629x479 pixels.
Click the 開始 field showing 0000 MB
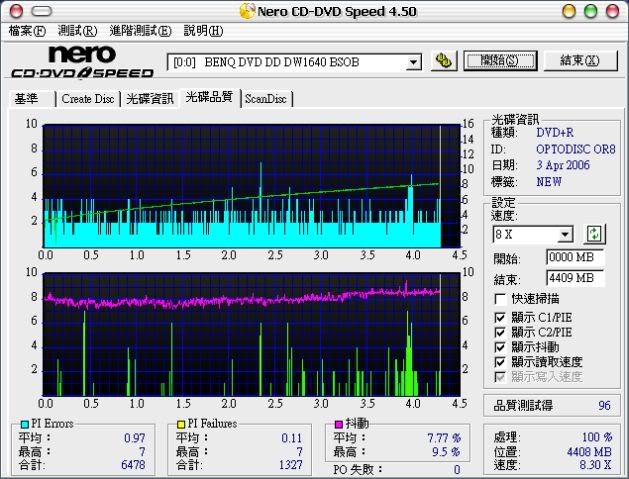pyautogui.click(x=574, y=257)
